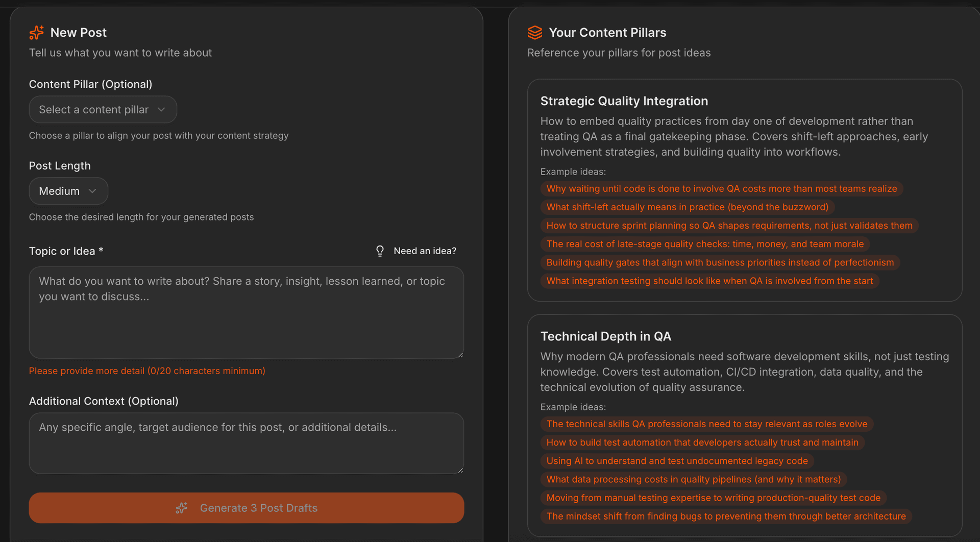
Task: Click the sprint planning QA idea suggestion
Action: [729, 225]
